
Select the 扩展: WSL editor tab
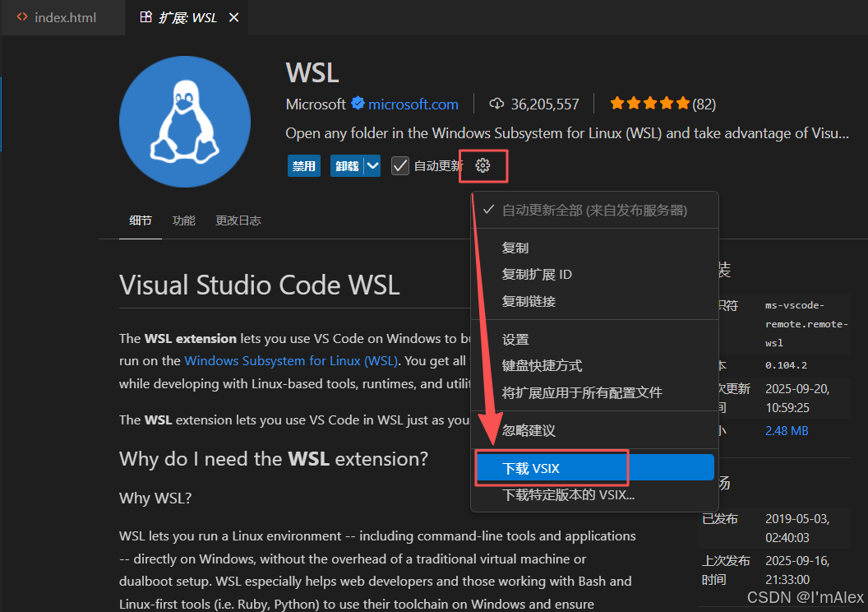[187, 18]
